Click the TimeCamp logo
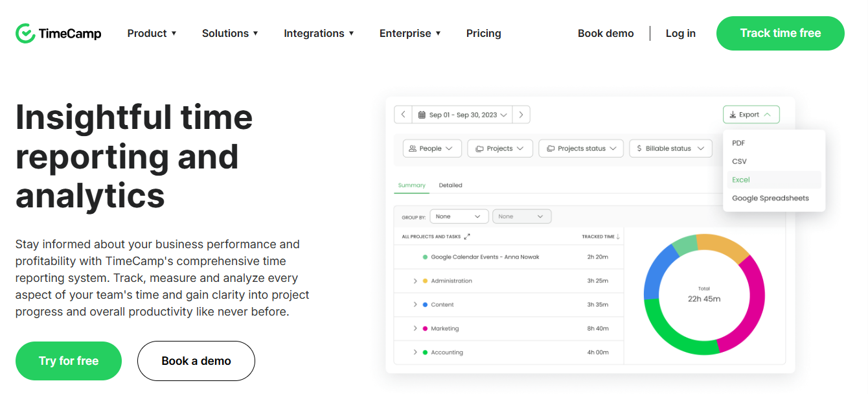The height and width of the screenshot is (394, 868). tap(58, 33)
